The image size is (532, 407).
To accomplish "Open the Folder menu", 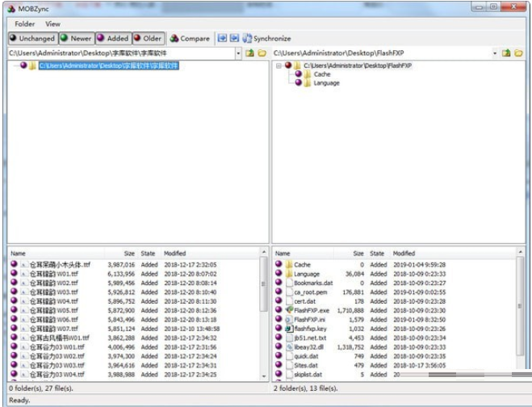I will (24, 24).
